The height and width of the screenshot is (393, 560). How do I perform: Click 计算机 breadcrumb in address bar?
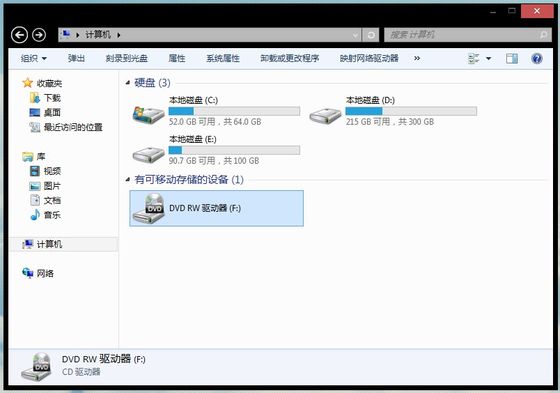[98, 35]
